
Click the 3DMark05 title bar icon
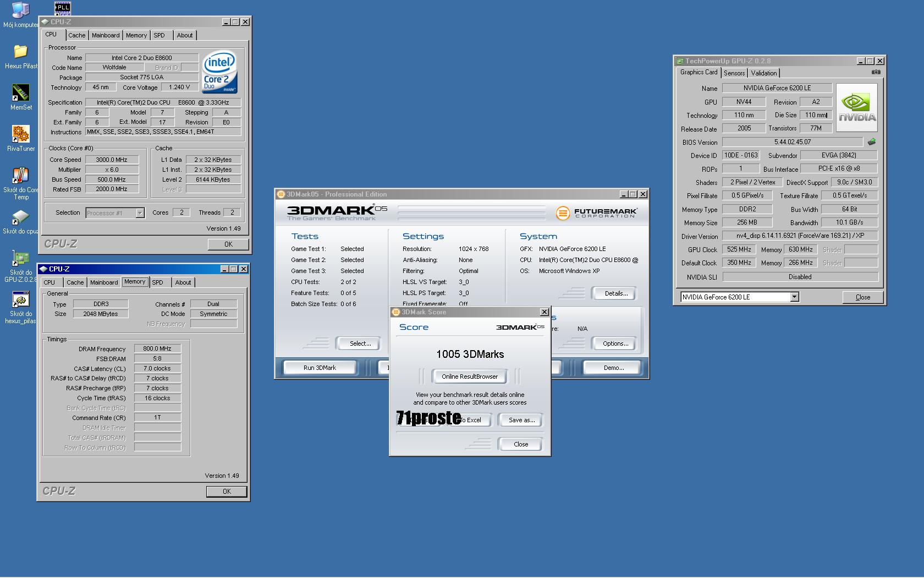(x=280, y=194)
